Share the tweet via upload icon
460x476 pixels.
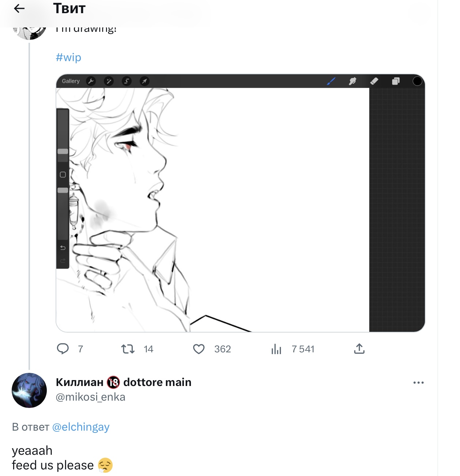click(359, 349)
